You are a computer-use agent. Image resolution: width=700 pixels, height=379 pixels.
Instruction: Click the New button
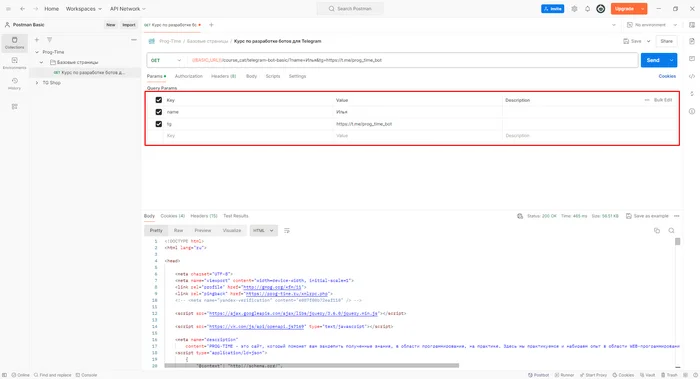(x=111, y=25)
